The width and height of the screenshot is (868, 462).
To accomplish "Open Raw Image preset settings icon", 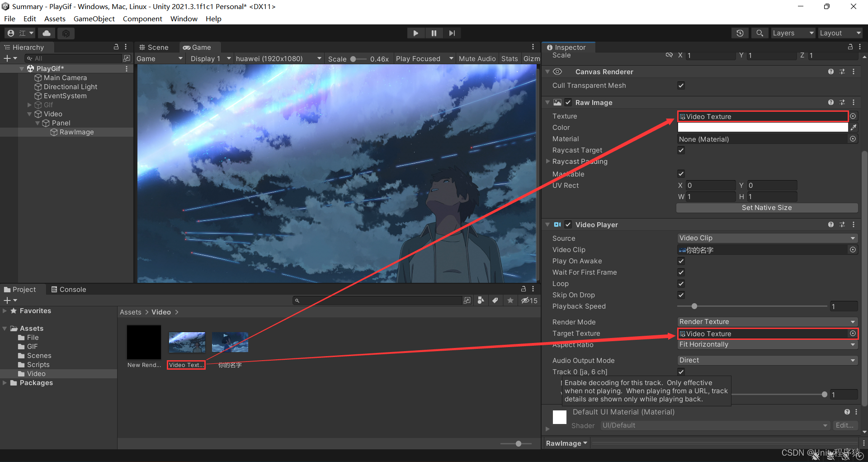I will [x=842, y=103].
